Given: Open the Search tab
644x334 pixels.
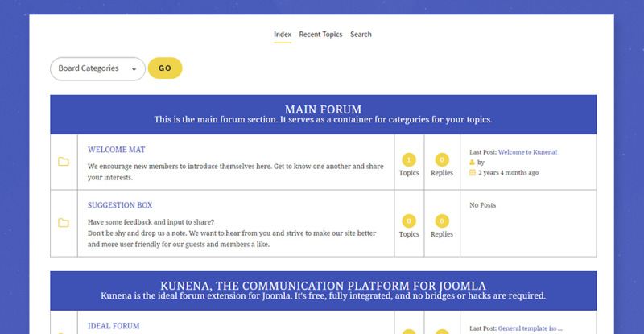Looking at the screenshot, I should [x=361, y=35].
